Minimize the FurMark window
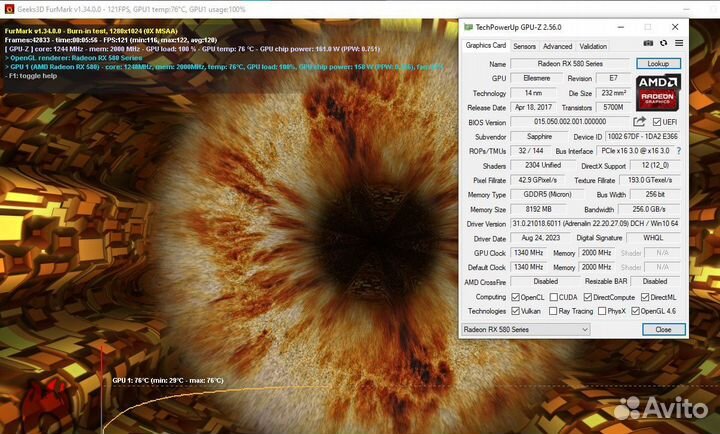This screenshot has width=720, height=434. pos(686,9)
